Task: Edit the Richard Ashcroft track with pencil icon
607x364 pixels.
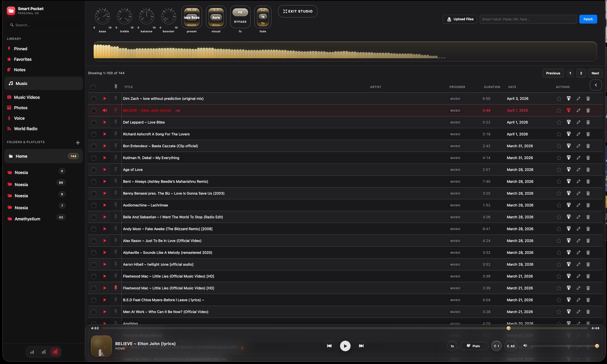Action: pyautogui.click(x=578, y=134)
